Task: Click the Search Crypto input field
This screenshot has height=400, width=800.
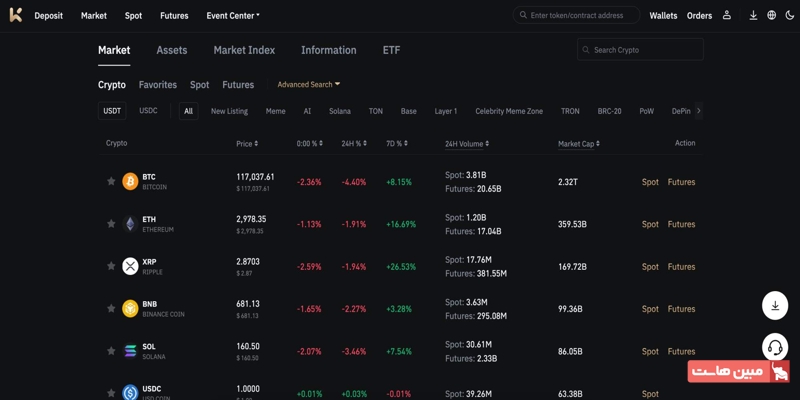Action: pos(645,50)
